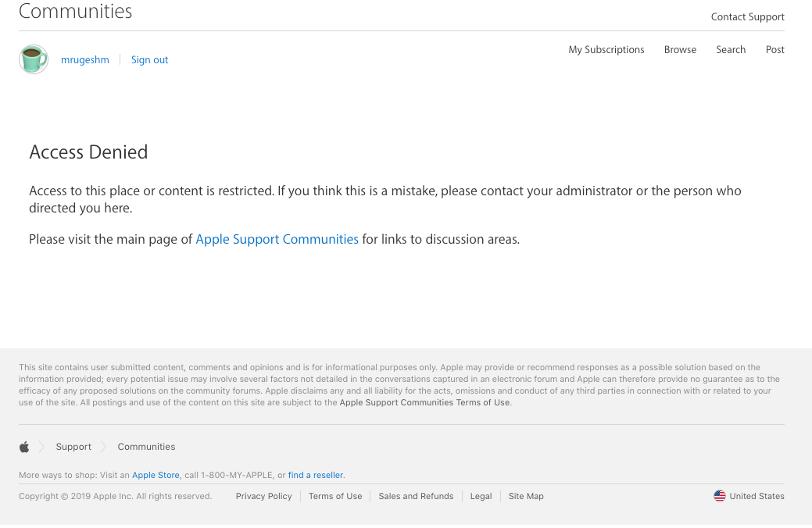The image size is (812, 528).
Task: Click Communities in the footer breadcrumb
Action: 146,447
